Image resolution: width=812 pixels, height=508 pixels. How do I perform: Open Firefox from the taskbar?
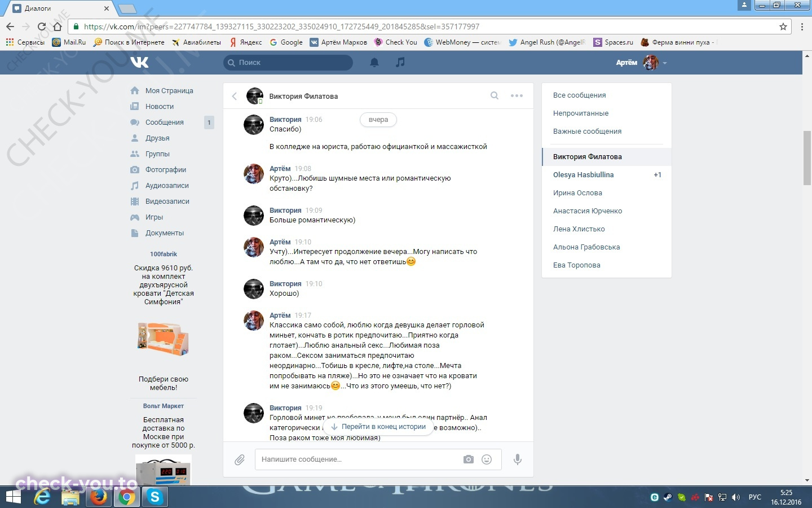pyautogui.click(x=99, y=497)
